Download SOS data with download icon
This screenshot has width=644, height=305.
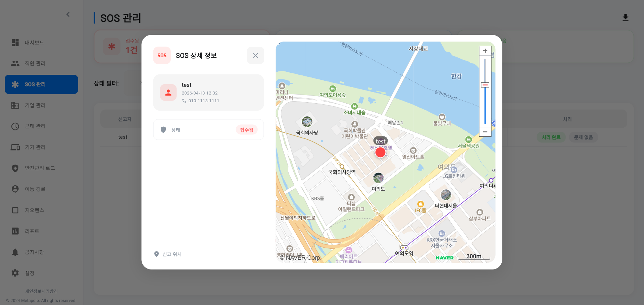[625, 18]
